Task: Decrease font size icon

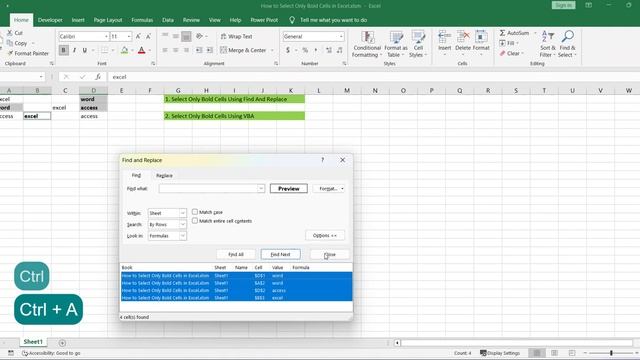Action: coord(149,36)
